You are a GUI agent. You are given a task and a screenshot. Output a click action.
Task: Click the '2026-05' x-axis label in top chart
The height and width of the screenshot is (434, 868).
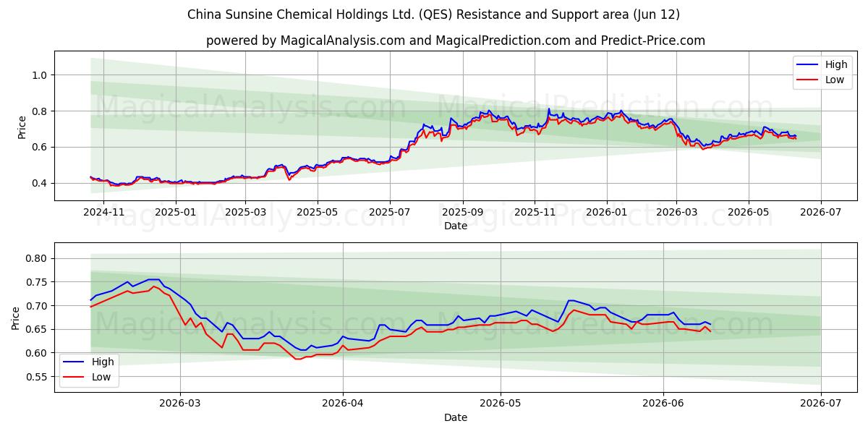click(x=749, y=212)
